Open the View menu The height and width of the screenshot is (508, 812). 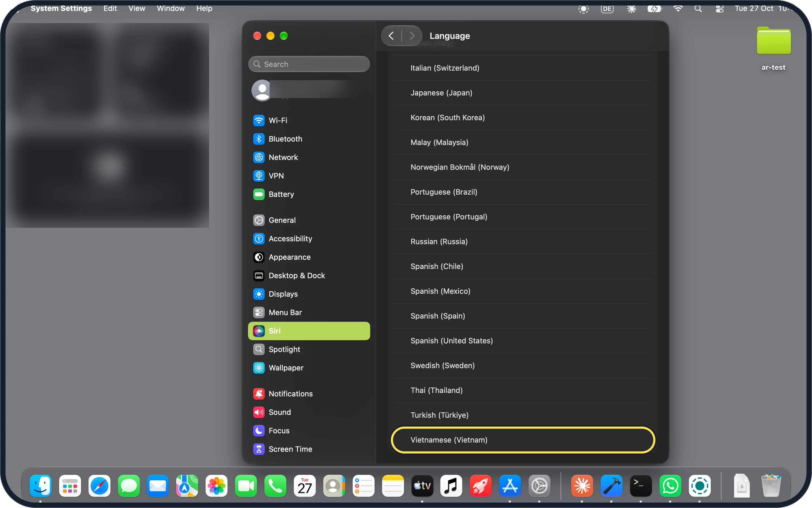point(137,8)
